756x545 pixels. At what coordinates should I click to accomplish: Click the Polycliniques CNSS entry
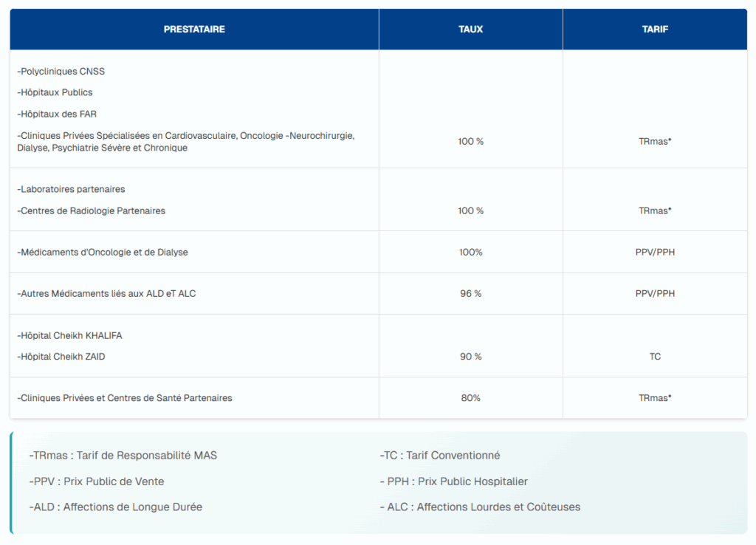point(61,72)
